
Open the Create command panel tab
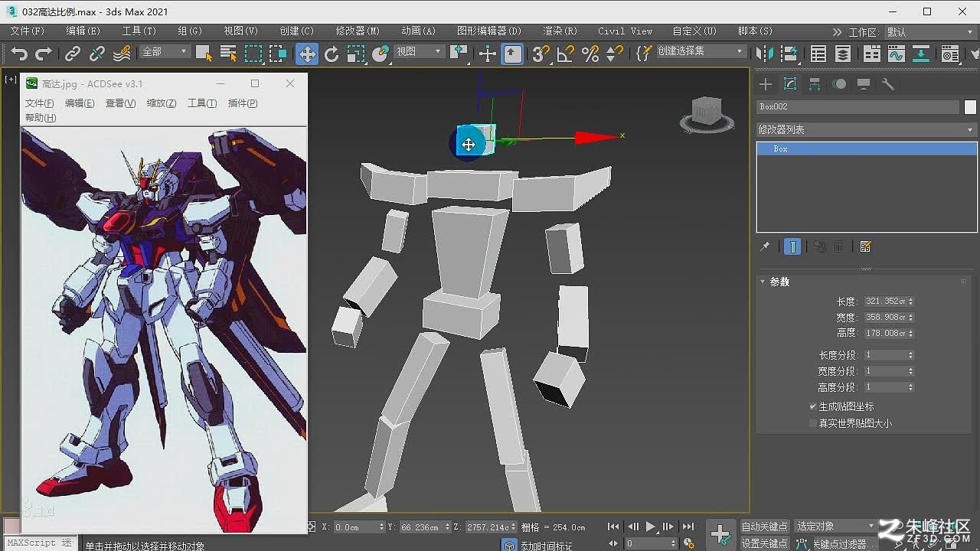(x=766, y=84)
